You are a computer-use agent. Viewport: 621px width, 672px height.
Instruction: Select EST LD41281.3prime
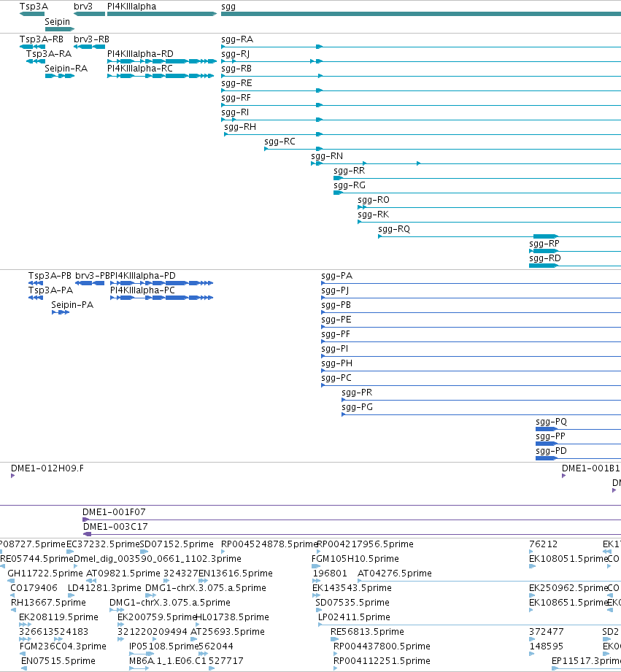104,587
